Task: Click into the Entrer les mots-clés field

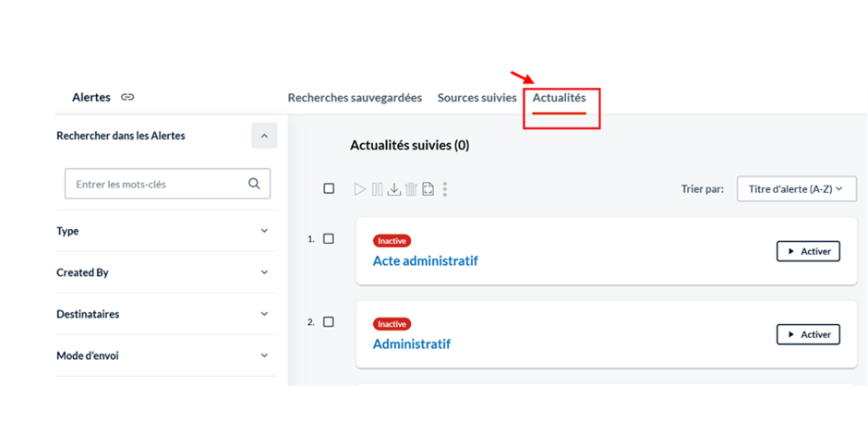Action: tap(158, 184)
